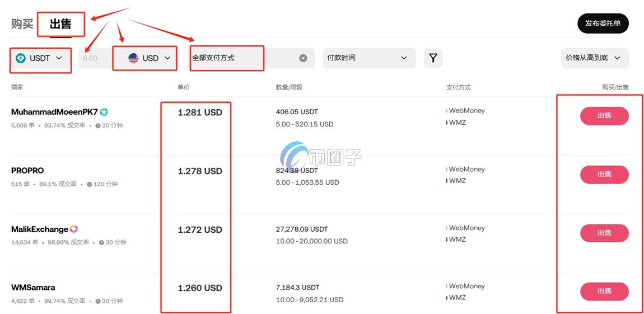Open merchant PROPRO profile name

pyautogui.click(x=27, y=170)
